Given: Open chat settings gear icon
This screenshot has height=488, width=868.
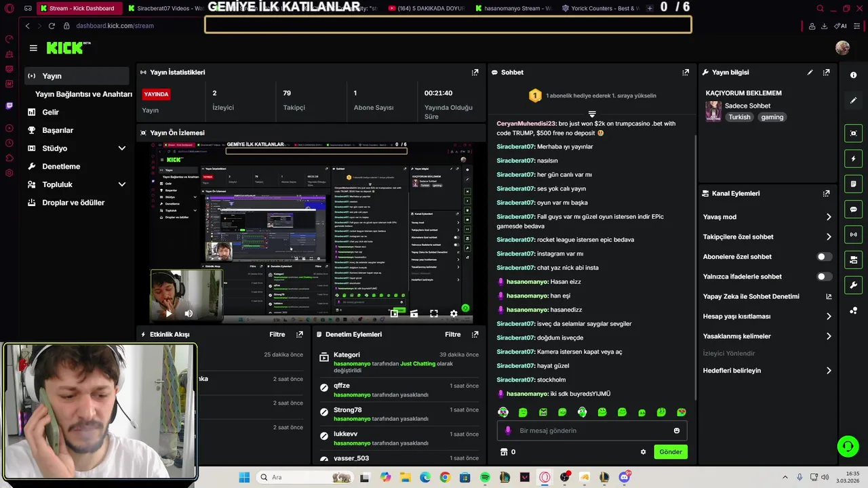Looking at the screenshot, I should tap(643, 451).
